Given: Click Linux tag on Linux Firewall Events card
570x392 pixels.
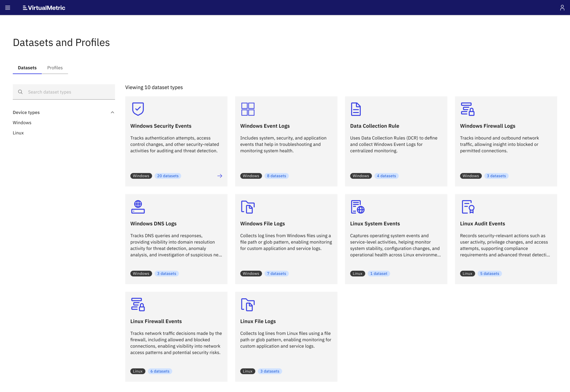Looking at the screenshot, I should 138,371.
